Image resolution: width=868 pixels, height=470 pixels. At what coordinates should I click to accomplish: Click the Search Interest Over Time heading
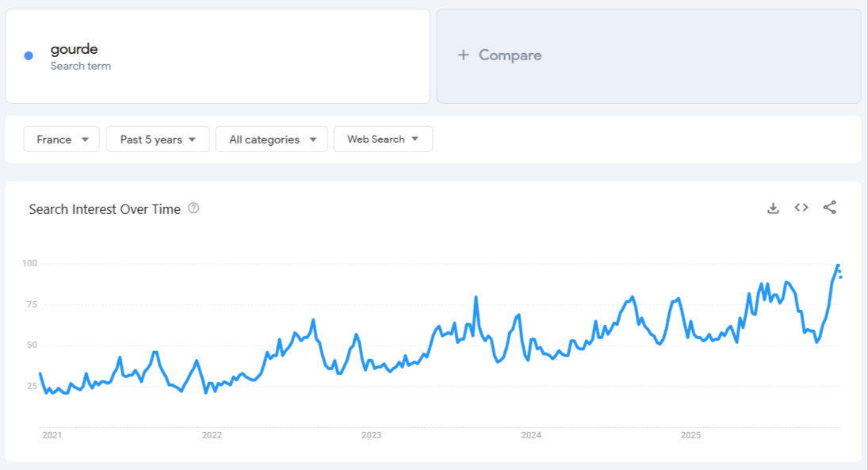tap(103, 208)
